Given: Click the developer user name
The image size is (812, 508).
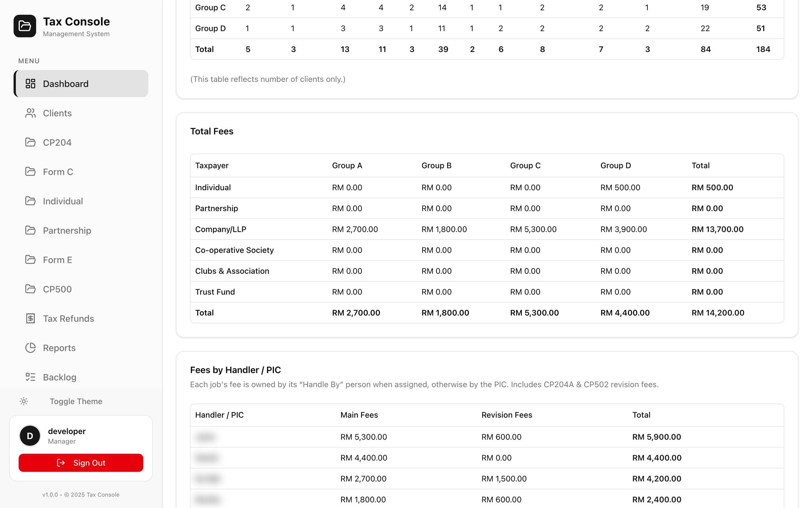Looking at the screenshot, I should coord(67,431).
